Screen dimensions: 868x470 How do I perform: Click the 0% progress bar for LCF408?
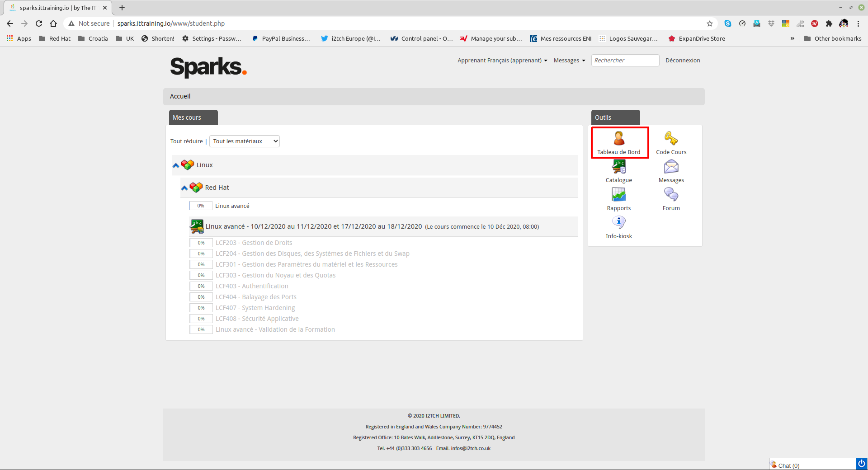coord(201,319)
